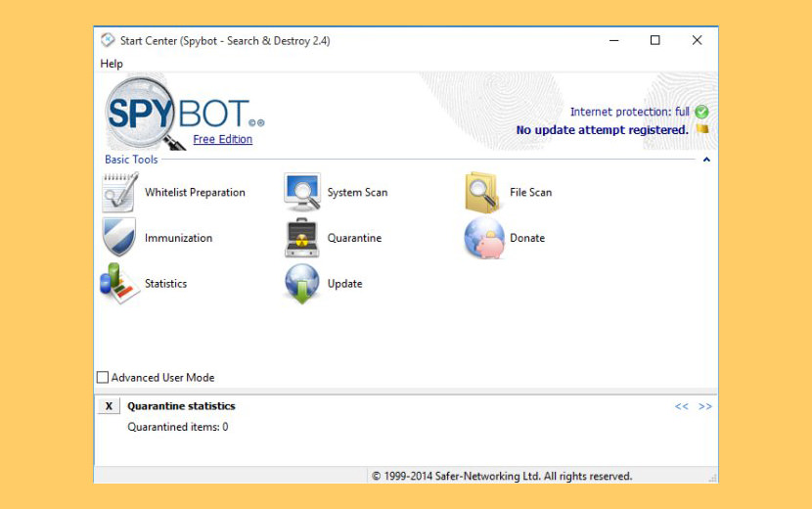Click the Update globe arrow icon
812x509 pixels.
302,284
